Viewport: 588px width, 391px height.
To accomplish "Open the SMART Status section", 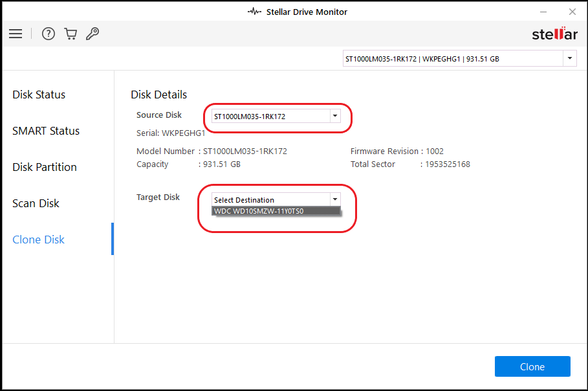I will point(46,131).
